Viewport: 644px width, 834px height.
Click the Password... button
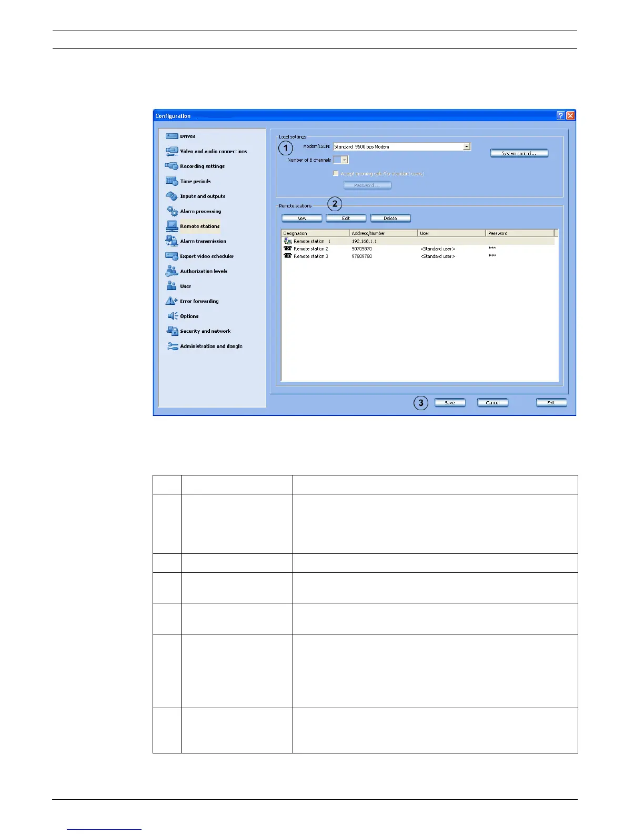[x=367, y=185]
